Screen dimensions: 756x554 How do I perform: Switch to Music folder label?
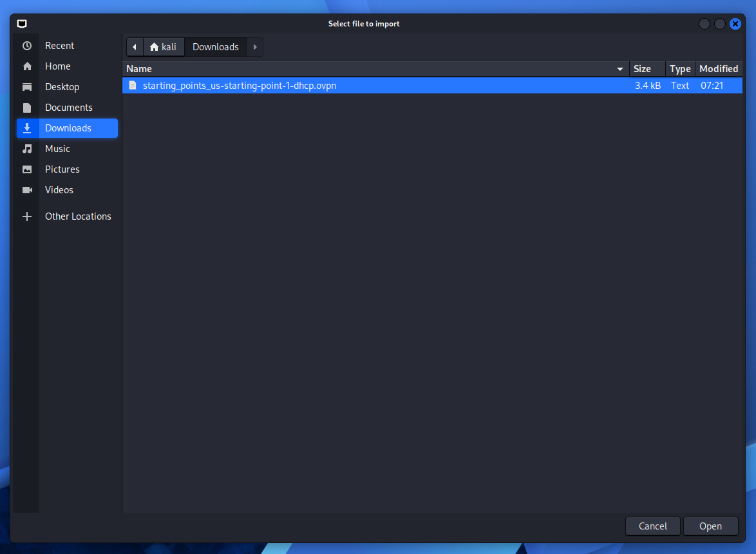point(58,149)
